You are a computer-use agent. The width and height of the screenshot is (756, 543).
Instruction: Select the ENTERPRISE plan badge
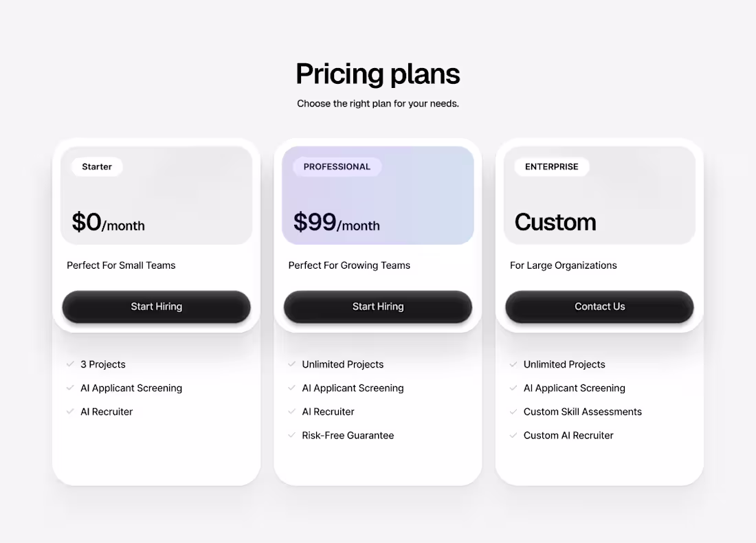551,166
